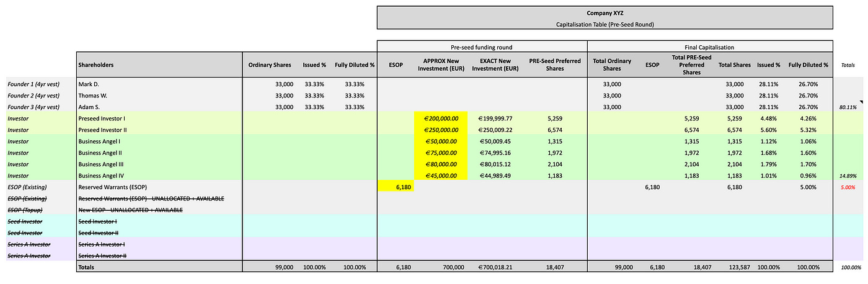This screenshot has height=284, width=868.
Task: Click the struck-through ESOP (Topup) label
Action: [x=25, y=210]
